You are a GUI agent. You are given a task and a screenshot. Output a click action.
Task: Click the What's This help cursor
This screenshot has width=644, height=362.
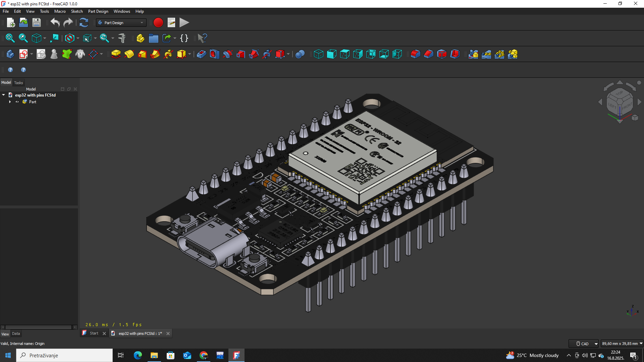tap(202, 38)
